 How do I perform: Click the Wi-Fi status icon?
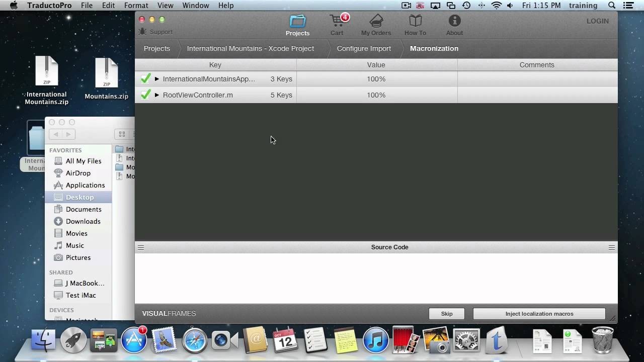(x=497, y=6)
